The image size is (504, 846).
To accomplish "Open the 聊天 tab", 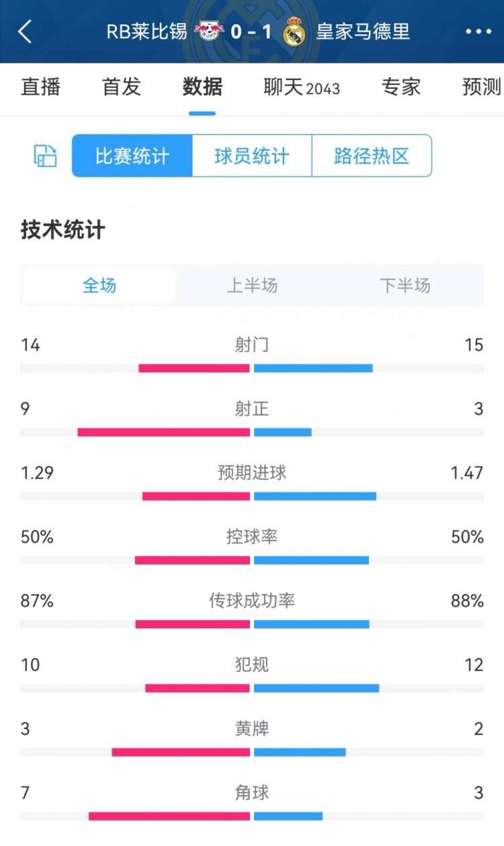I will (x=302, y=87).
